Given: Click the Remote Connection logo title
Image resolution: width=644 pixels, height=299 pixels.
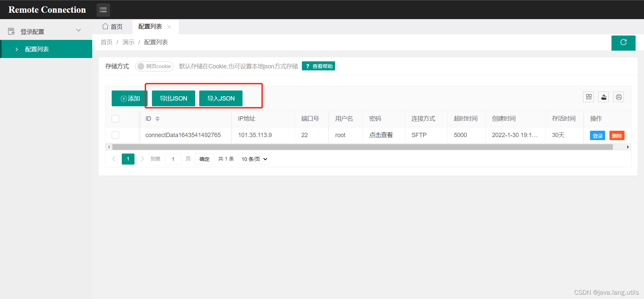Looking at the screenshot, I should click(47, 10).
